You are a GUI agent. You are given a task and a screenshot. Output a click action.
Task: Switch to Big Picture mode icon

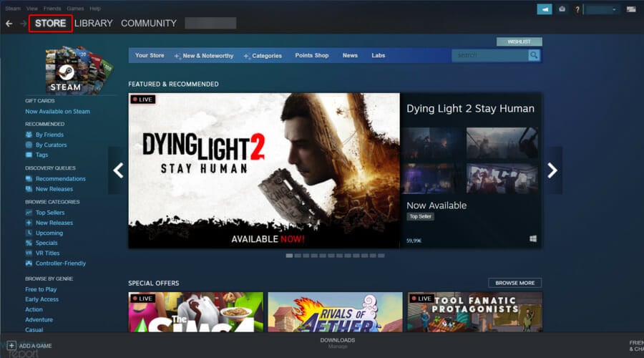[x=631, y=9]
